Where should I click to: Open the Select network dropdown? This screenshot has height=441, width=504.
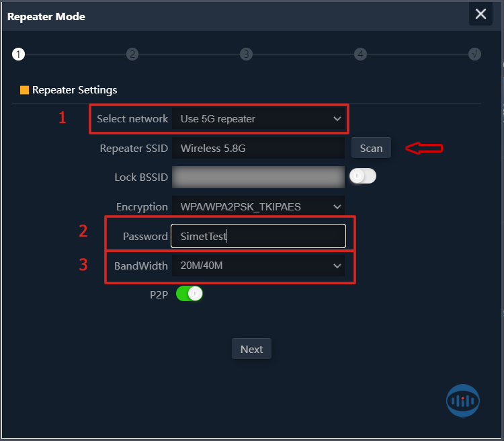pyautogui.click(x=259, y=119)
